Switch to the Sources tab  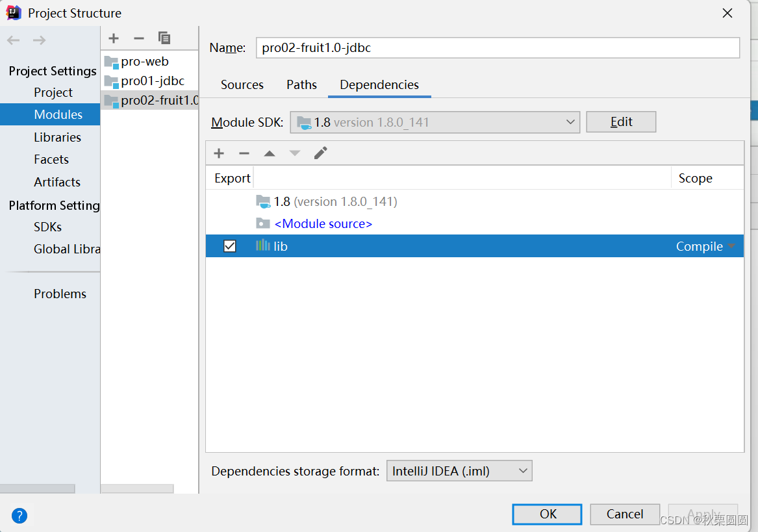pyautogui.click(x=242, y=84)
